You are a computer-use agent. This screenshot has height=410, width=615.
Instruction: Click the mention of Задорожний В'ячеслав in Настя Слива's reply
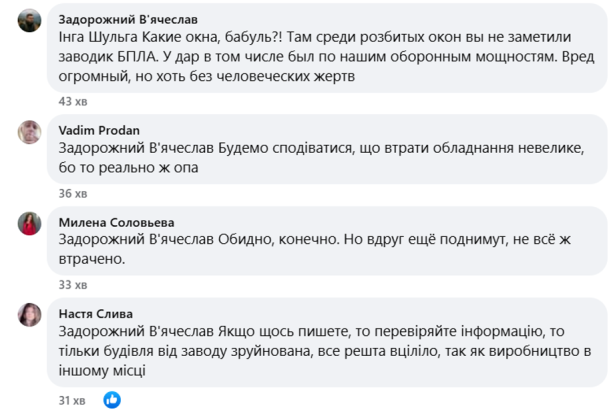[136, 331]
